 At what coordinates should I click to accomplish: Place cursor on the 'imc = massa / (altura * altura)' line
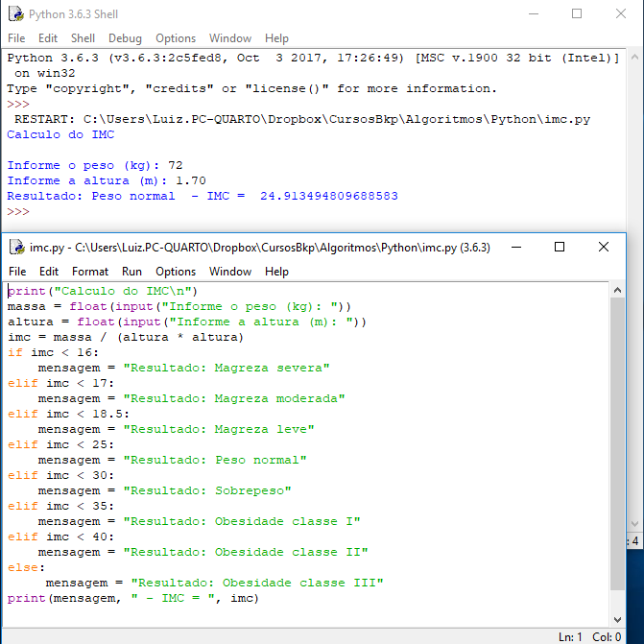pos(125,337)
